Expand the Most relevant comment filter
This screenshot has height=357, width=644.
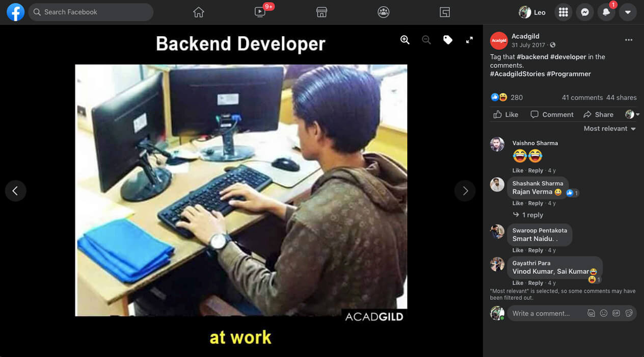610,129
